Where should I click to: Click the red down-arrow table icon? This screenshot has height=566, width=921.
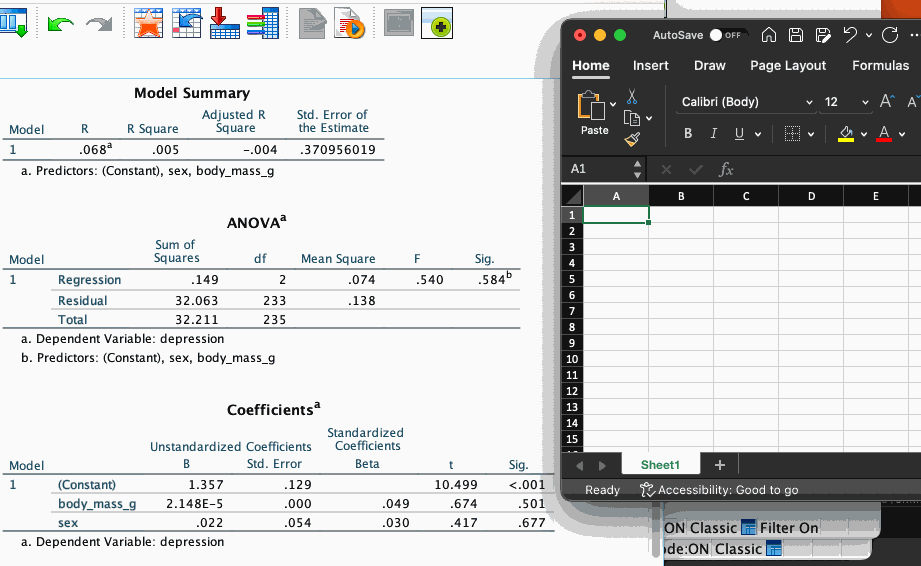[x=225, y=24]
